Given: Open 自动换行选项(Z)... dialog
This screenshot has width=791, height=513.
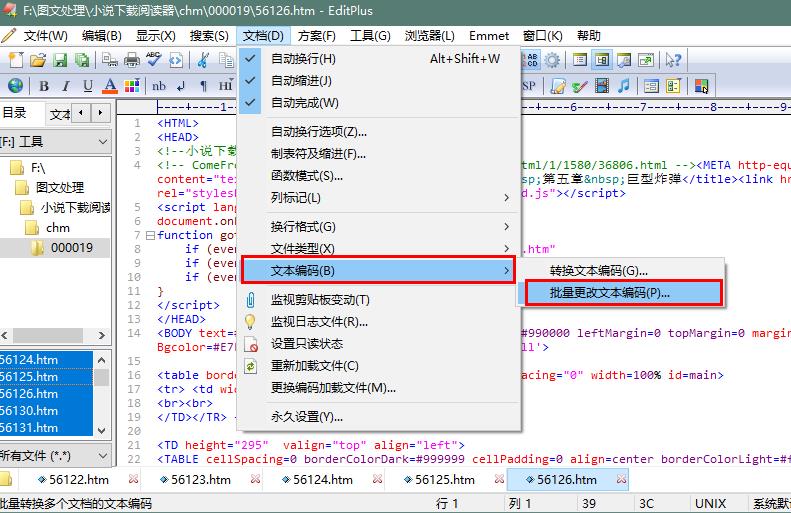Looking at the screenshot, I should (x=379, y=132).
